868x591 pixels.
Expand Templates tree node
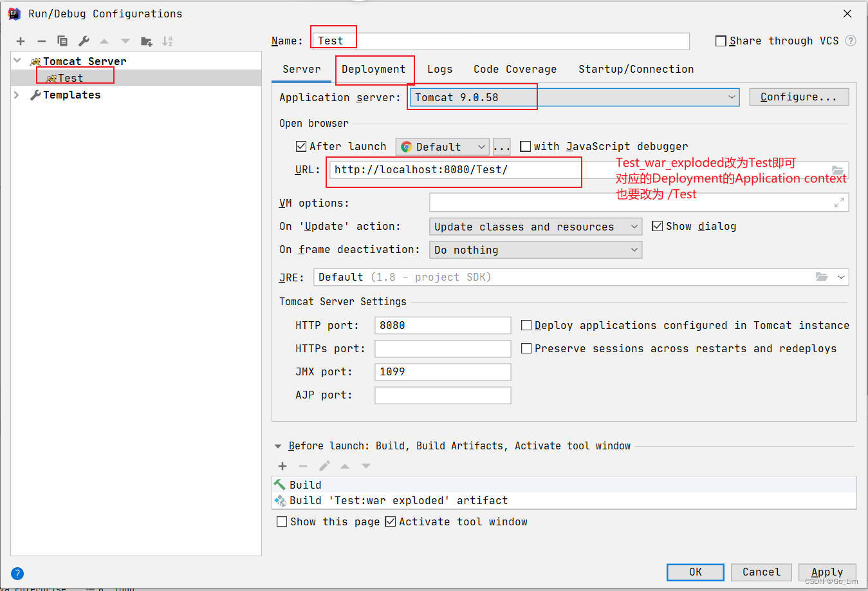coord(17,95)
